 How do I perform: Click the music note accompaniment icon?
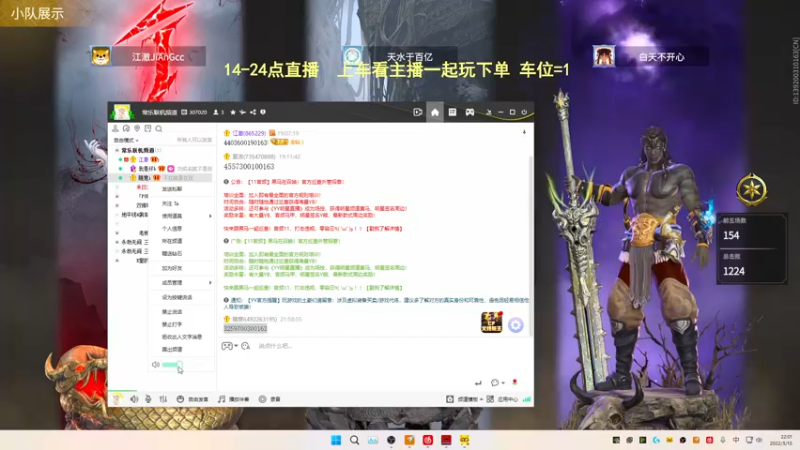click(221, 399)
